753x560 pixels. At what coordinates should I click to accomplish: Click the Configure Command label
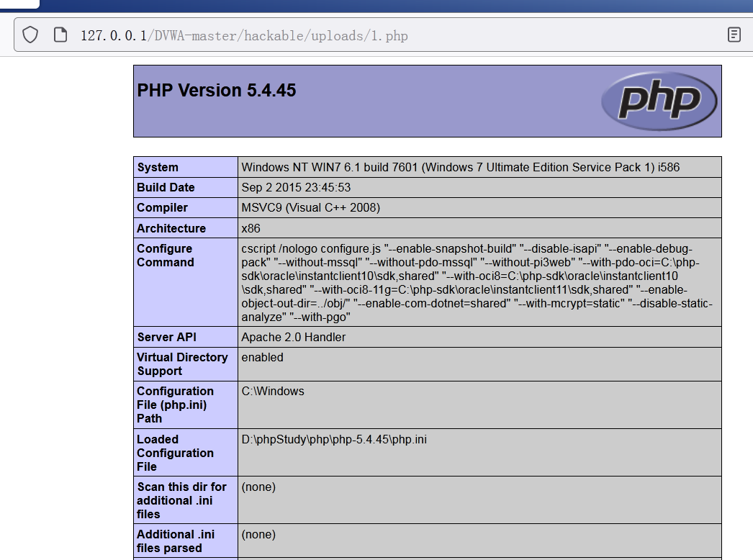click(165, 256)
